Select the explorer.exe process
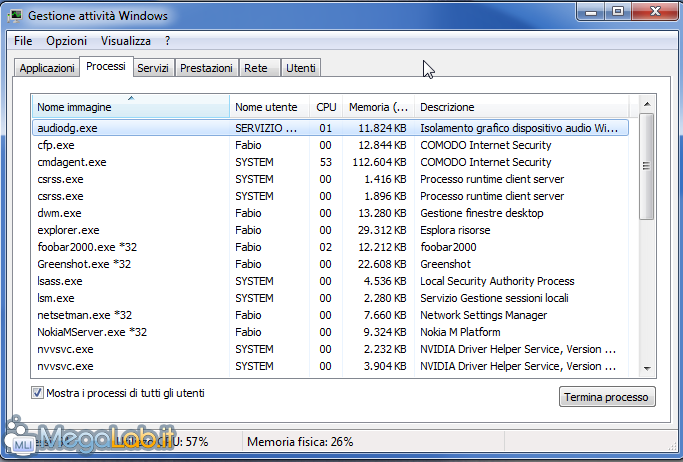 coord(330,230)
